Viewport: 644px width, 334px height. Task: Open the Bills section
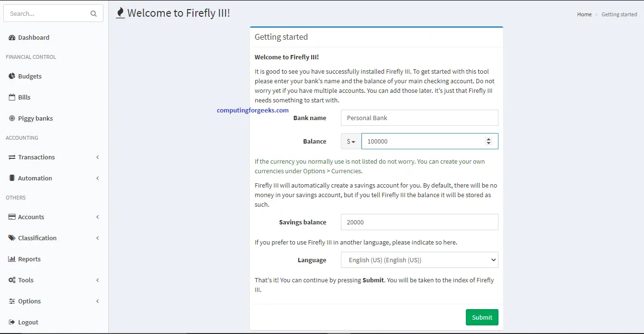click(24, 97)
